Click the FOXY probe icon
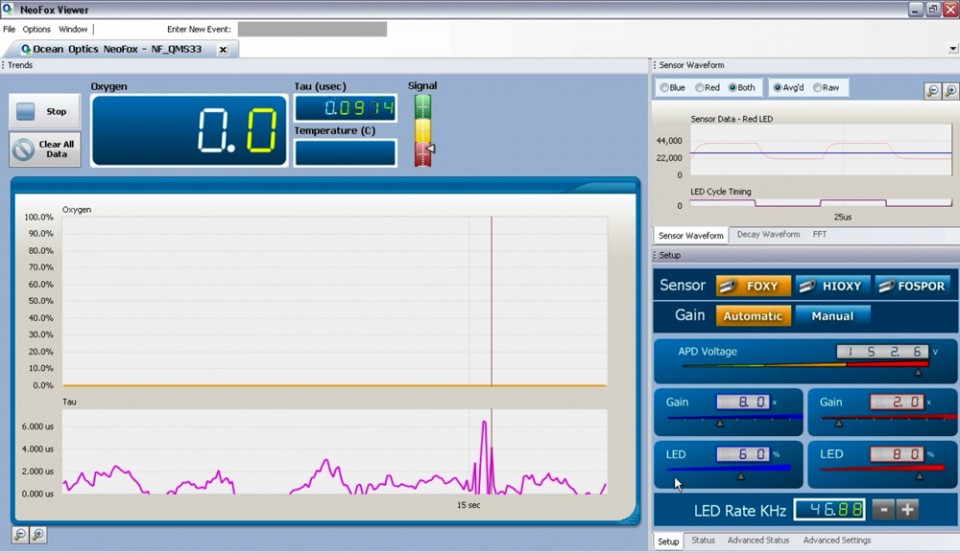 [x=728, y=286]
